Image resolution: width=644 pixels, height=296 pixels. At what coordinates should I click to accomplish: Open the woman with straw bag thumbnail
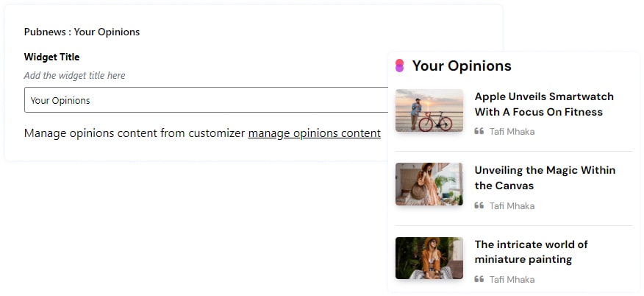click(429, 184)
